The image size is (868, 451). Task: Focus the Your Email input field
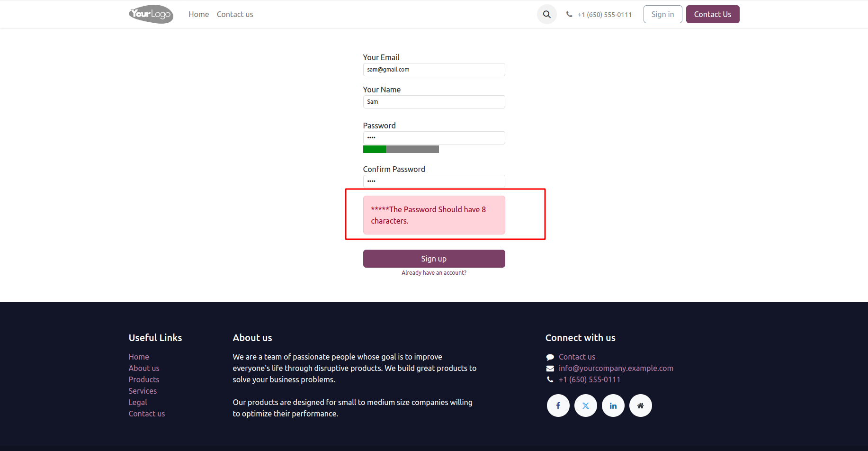[434, 70]
